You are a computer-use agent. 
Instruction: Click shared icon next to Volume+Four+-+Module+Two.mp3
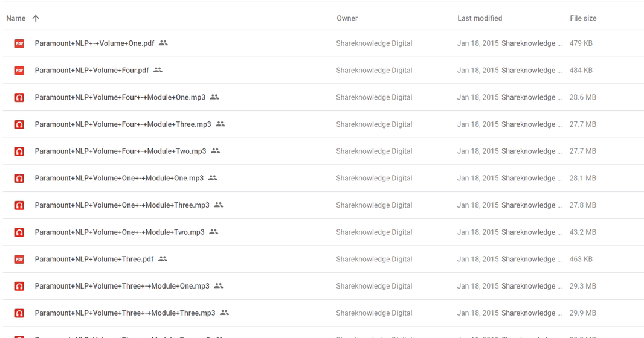pyautogui.click(x=215, y=151)
